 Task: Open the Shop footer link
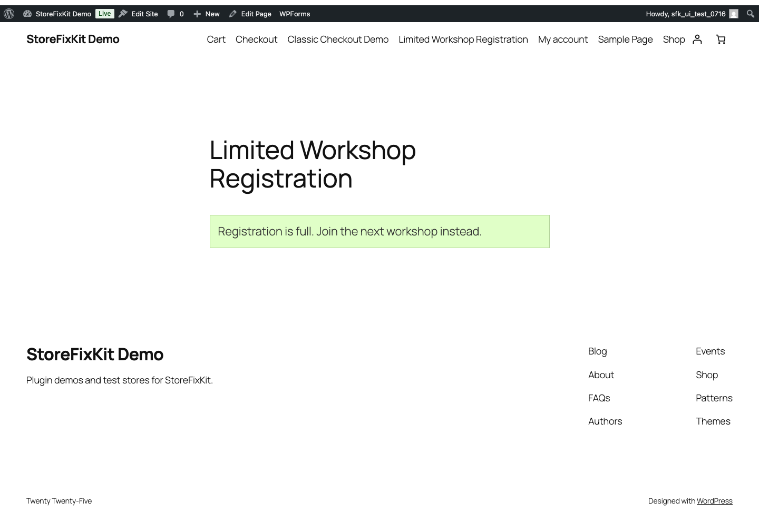pos(707,375)
